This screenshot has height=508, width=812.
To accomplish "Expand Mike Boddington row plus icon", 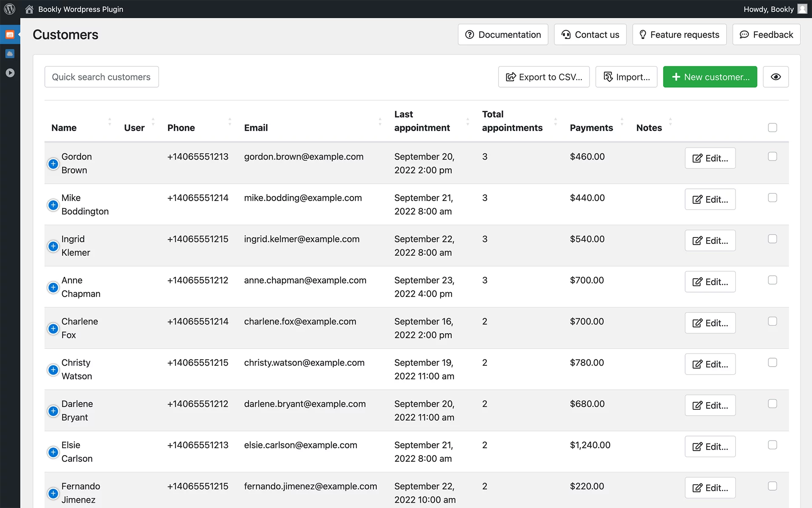I will pos(53,205).
